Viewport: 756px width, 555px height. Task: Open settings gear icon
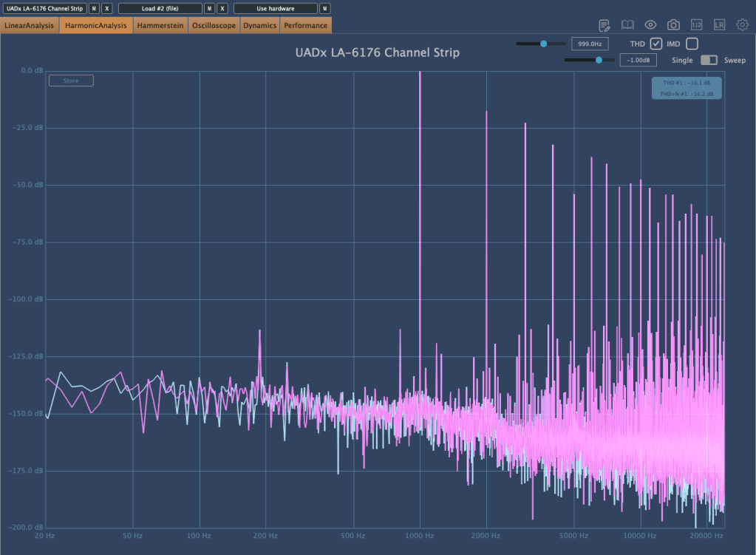pos(742,25)
